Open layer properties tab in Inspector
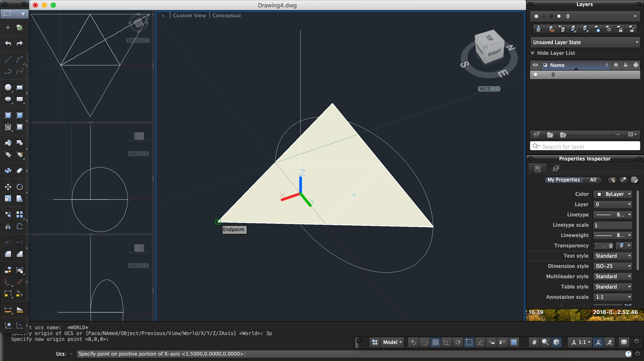Image resolution: width=644 pixels, height=361 pixels. [x=556, y=169]
